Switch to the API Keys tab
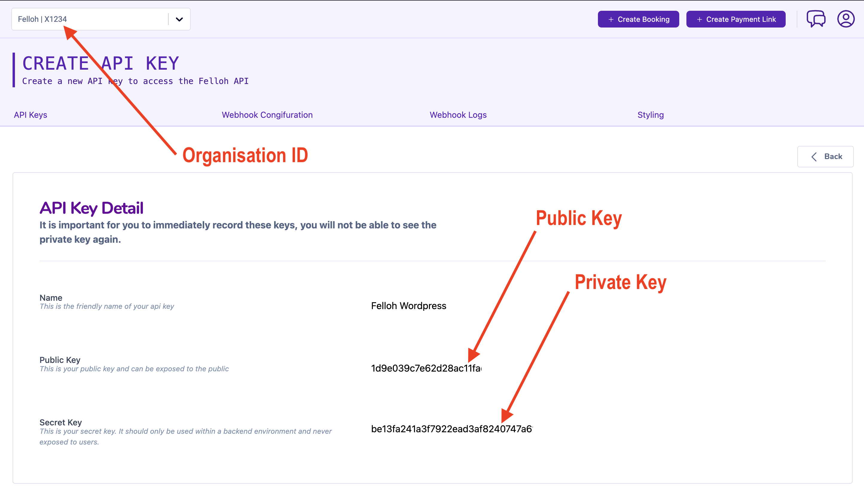The height and width of the screenshot is (504, 864). point(30,115)
